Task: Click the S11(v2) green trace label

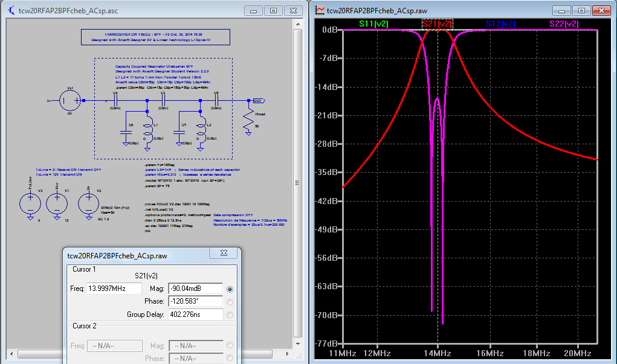Action: pyautogui.click(x=373, y=24)
